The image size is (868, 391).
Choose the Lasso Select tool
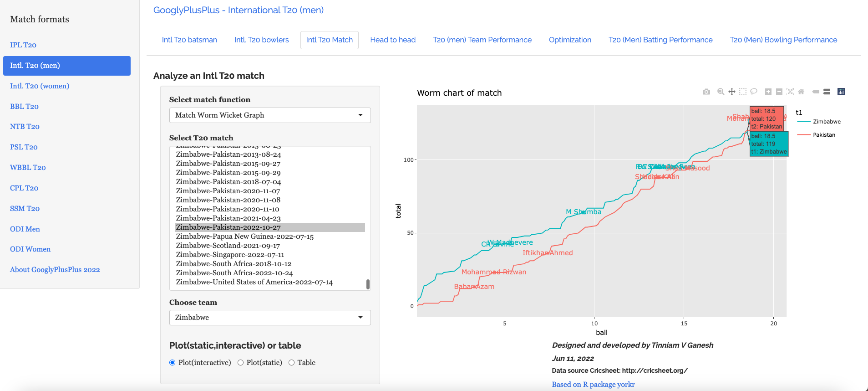(753, 92)
